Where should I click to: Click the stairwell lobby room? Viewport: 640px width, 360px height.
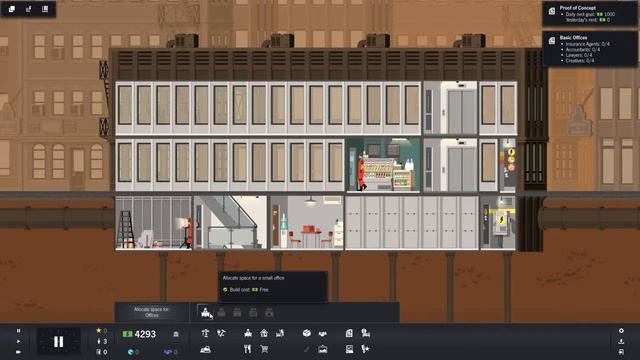230,222
